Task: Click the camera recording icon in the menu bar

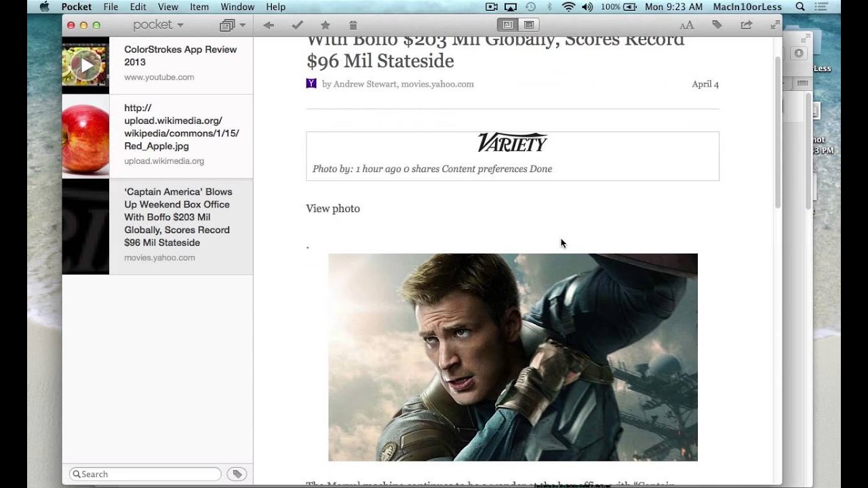Action: tap(492, 7)
